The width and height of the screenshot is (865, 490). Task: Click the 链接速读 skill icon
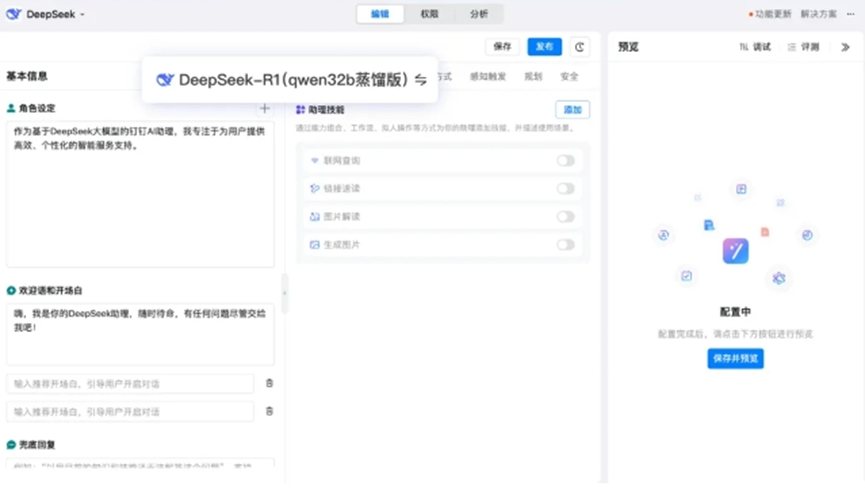pos(314,189)
